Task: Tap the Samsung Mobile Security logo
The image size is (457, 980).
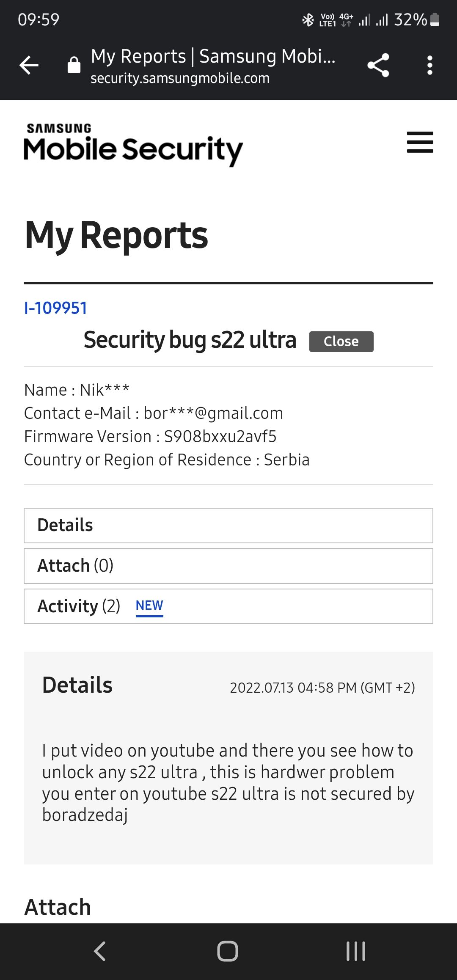Action: pyautogui.click(x=131, y=144)
